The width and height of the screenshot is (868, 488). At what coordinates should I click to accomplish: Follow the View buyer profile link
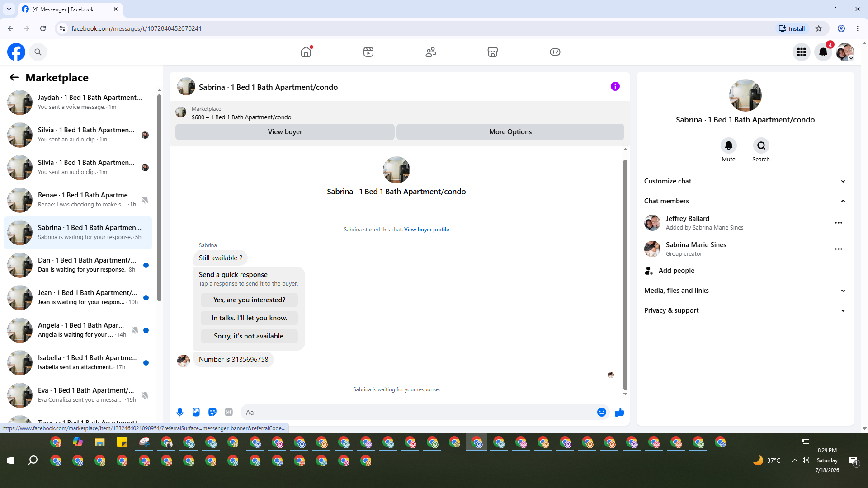[x=426, y=230]
